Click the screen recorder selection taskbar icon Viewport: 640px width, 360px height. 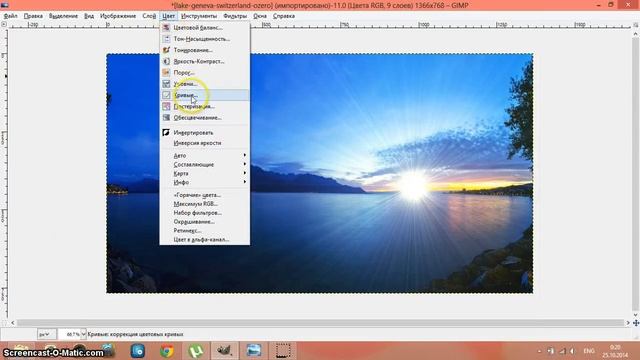tap(282, 351)
